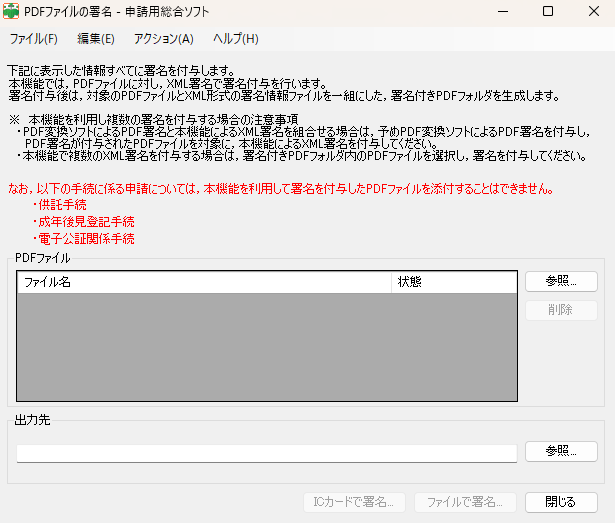Click the application icon in the title bar
The height and width of the screenshot is (523, 615).
[x=12, y=12]
